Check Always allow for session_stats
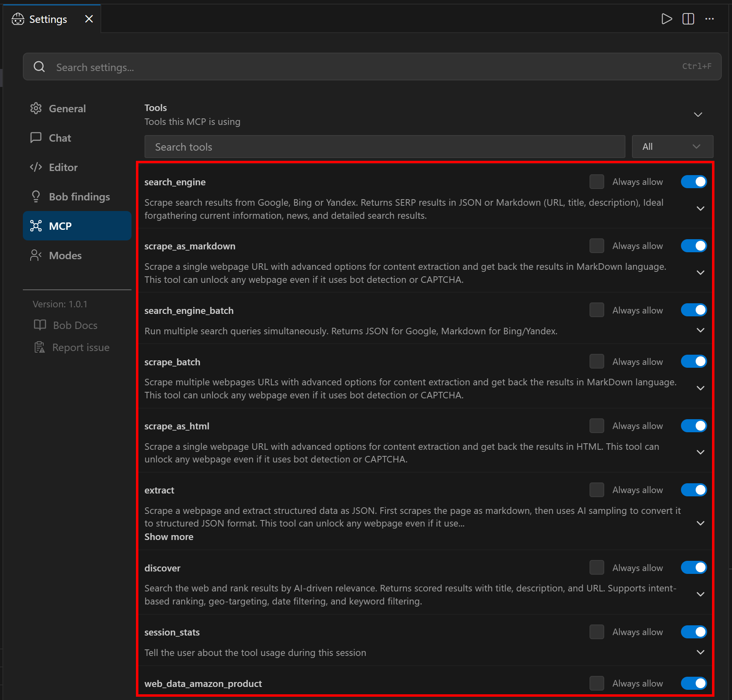The image size is (732, 700). (x=597, y=632)
